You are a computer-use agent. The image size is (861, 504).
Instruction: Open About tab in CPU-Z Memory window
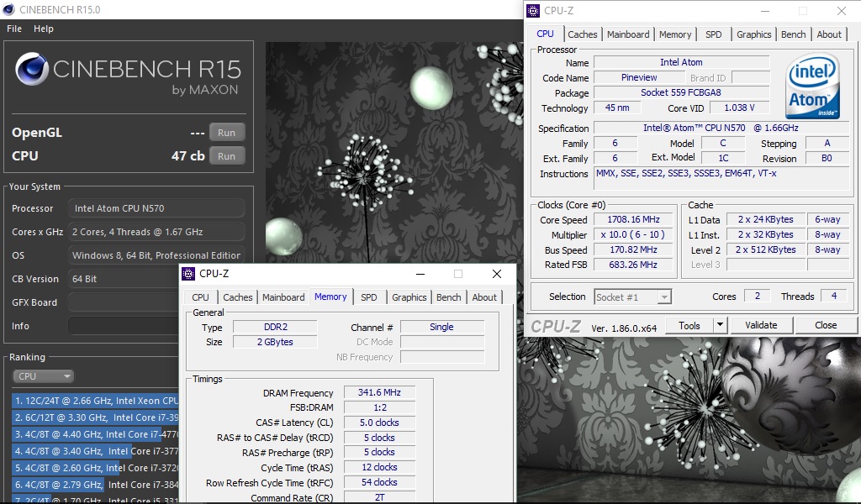[484, 297]
